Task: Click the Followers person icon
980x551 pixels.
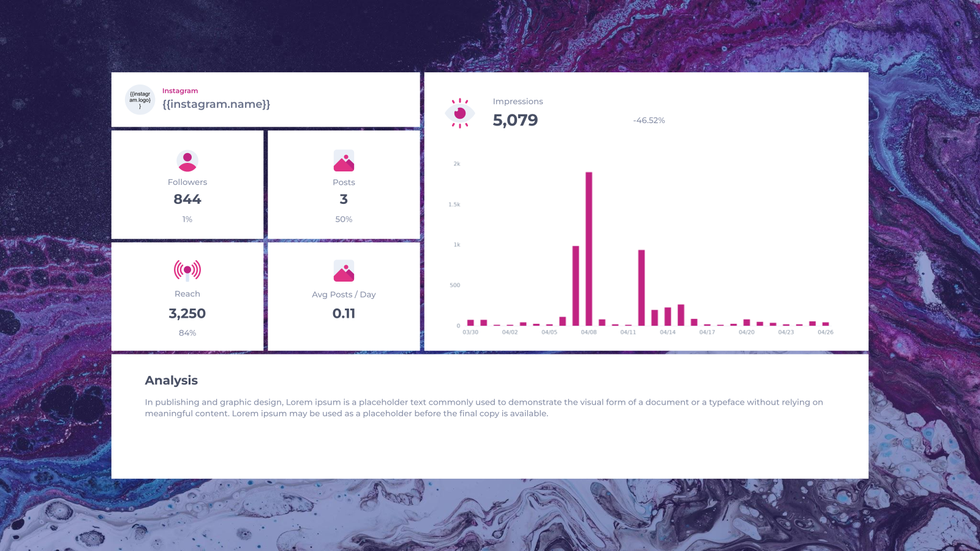Action: click(x=187, y=161)
